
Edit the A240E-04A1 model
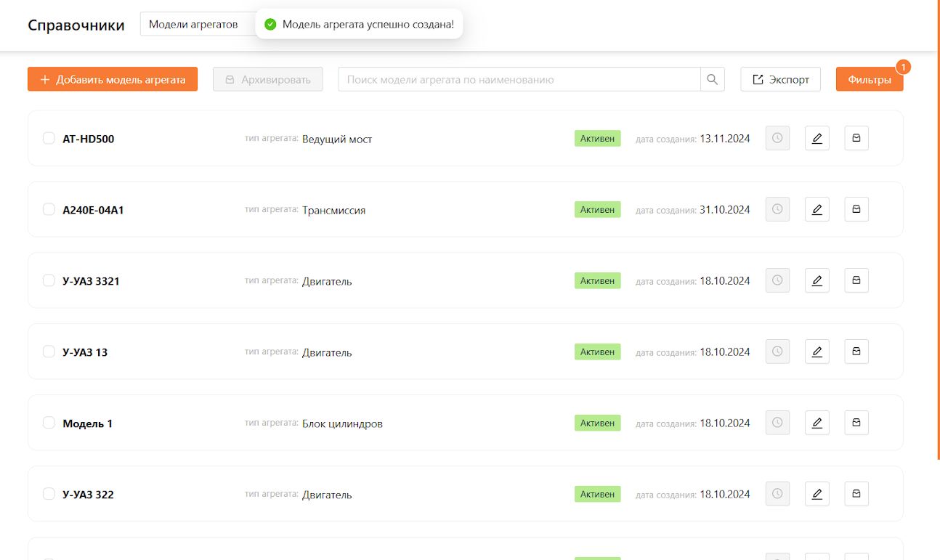point(817,209)
